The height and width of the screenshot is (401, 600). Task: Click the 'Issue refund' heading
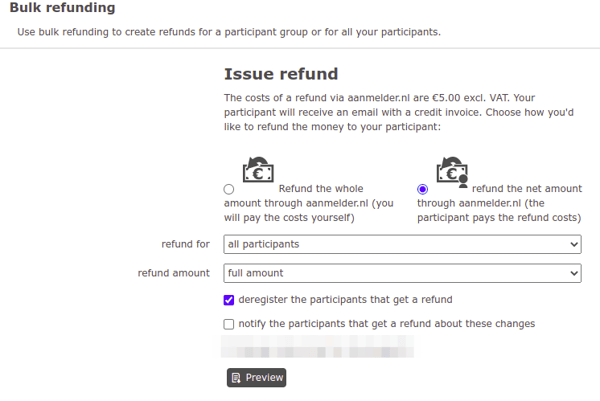click(x=281, y=74)
